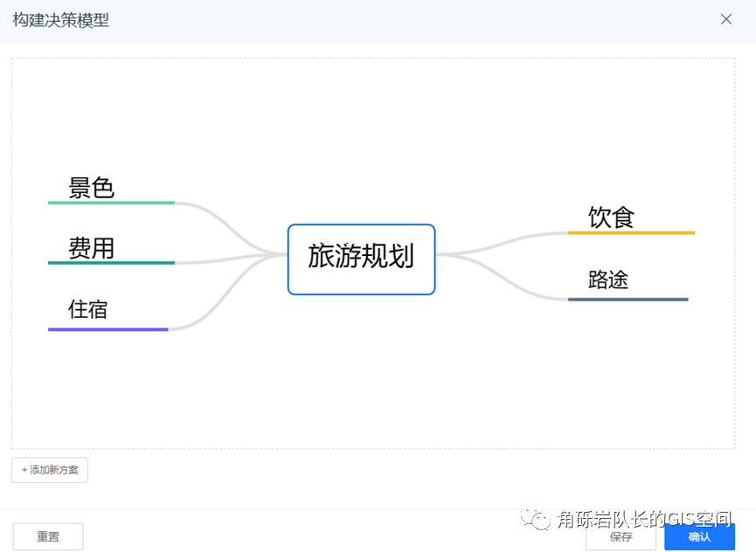Select the 住宿 branch node

pyautogui.click(x=87, y=310)
